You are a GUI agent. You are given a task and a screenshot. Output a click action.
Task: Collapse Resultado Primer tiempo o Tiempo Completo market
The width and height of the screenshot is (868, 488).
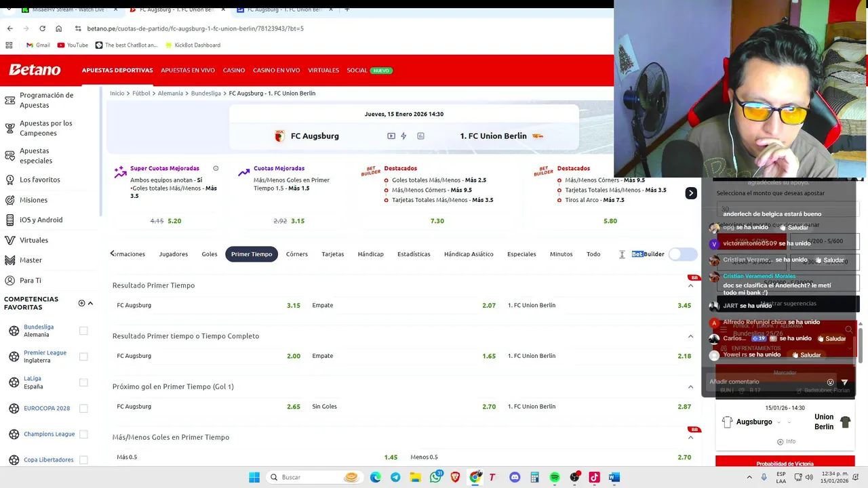[x=690, y=336]
